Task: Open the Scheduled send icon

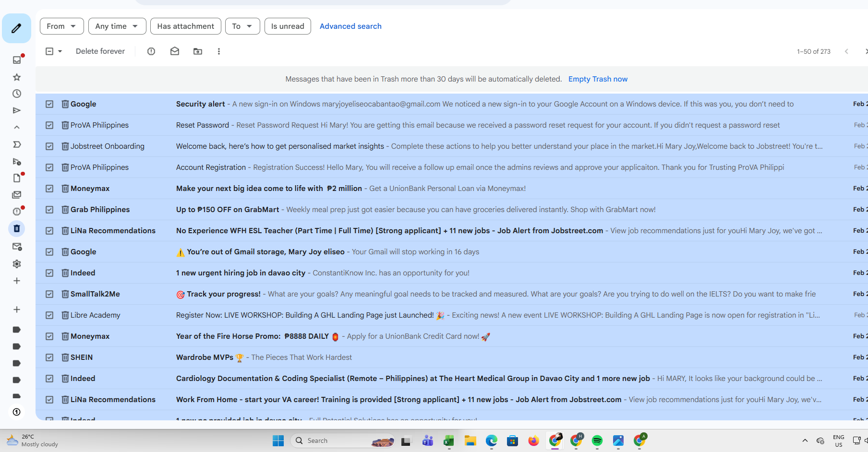Action: pos(17,161)
